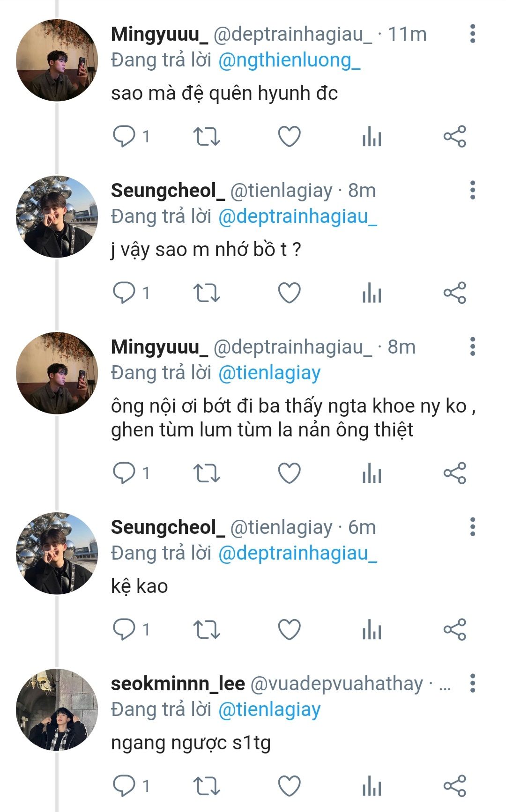The image size is (506, 812).
Task: Share the "sao mà đệ quên hyunh đc" tweet
Action: coord(454,137)
